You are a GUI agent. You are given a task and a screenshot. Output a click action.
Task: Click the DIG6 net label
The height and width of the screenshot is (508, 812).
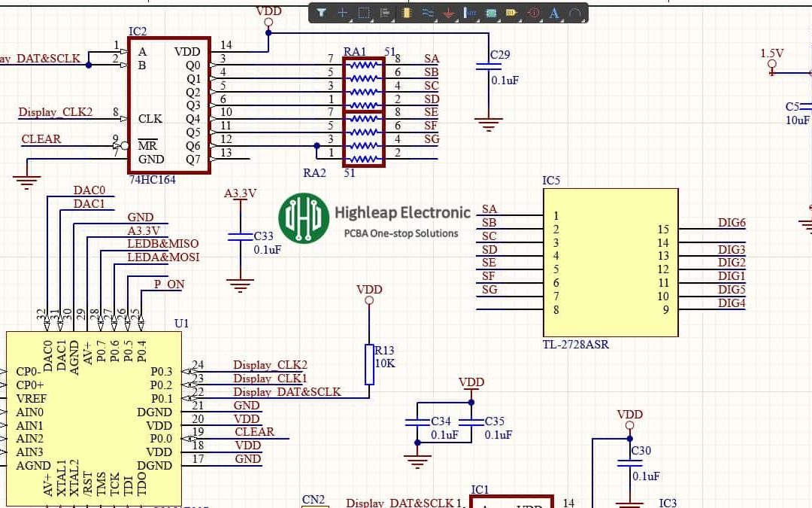coord(732,223)
